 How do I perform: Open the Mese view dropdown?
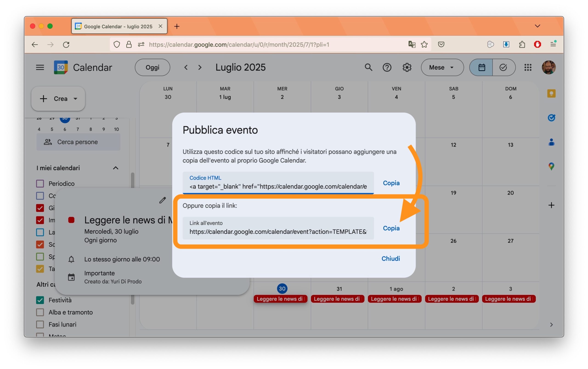pos(442,67)
